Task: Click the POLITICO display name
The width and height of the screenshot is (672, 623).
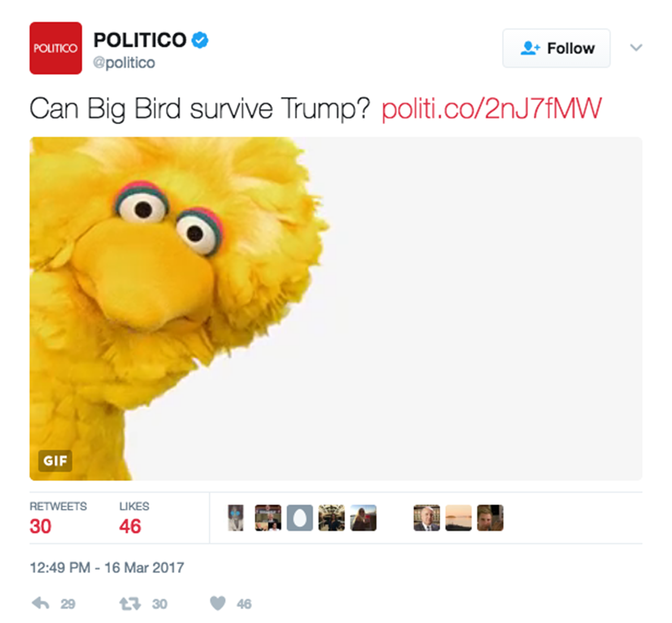Action: coord(140,40)
